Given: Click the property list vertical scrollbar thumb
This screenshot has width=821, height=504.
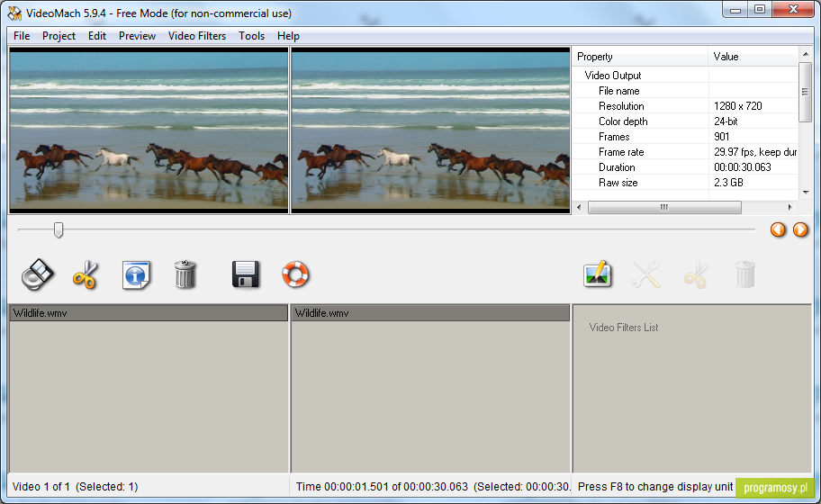Looking at the screenshot, I should pyautogui.click(x=805, y=92).
